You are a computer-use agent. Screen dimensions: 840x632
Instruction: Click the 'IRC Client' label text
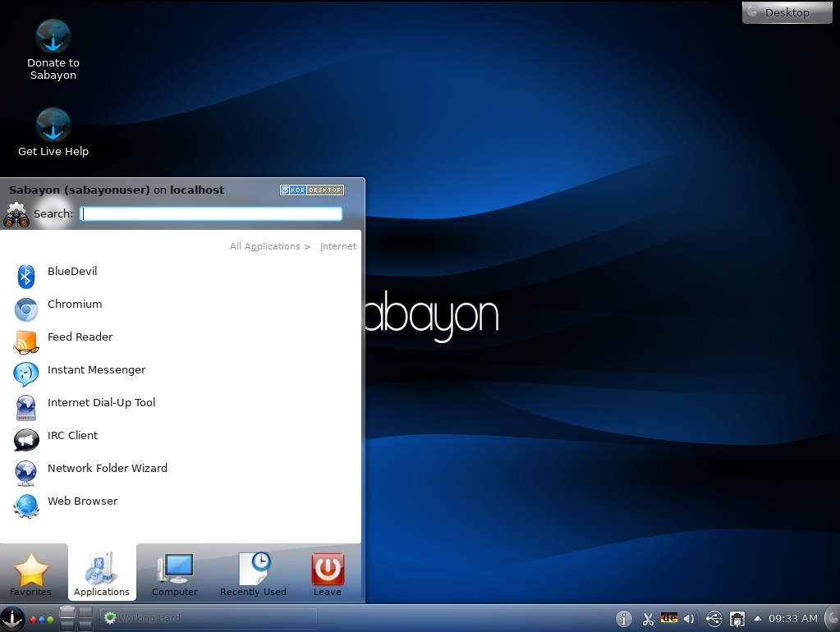(73, 436)
